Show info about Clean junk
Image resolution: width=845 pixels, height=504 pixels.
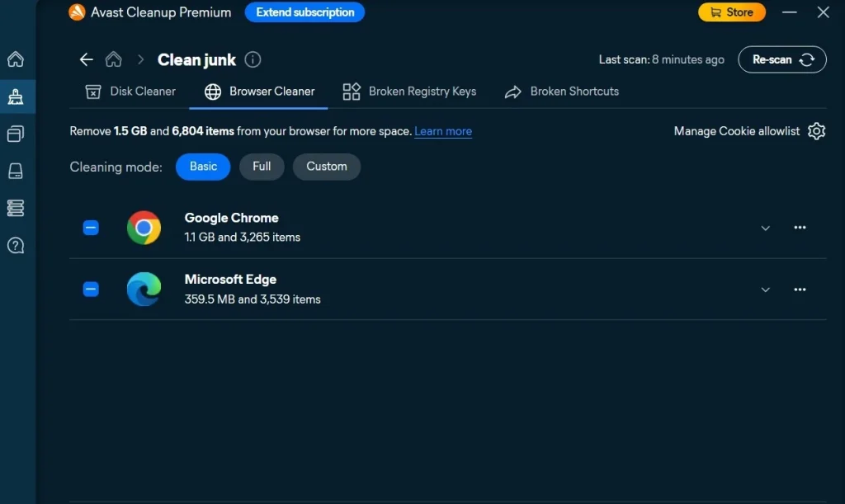click(x=253, y=59)
